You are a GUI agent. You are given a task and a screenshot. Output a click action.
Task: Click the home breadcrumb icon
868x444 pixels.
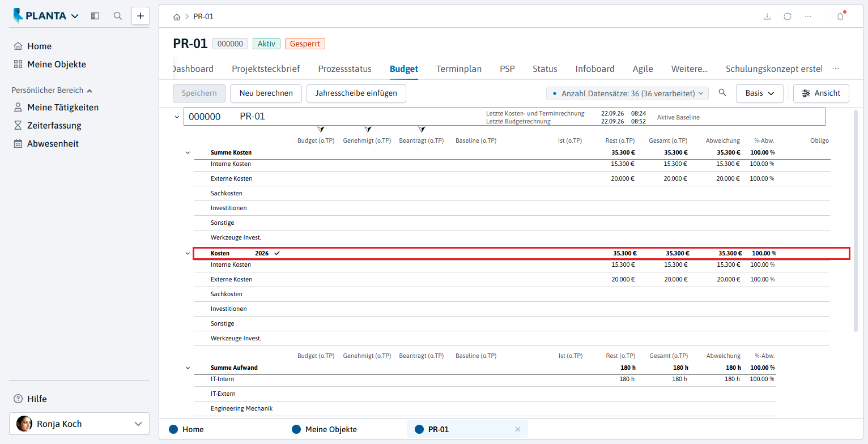click(177, 16)
